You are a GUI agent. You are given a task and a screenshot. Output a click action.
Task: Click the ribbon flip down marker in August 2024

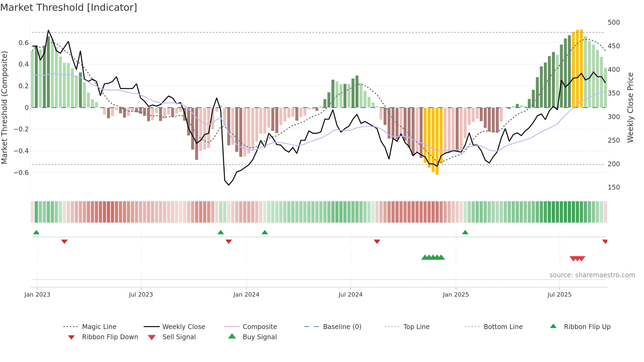[377, 242]
